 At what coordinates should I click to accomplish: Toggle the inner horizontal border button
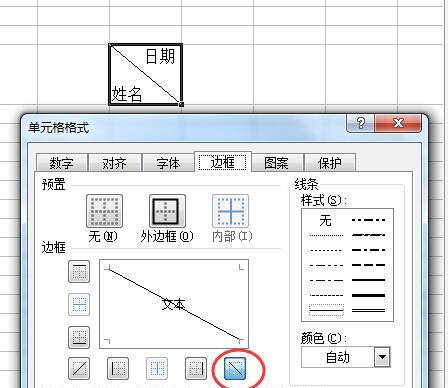pos(79,304)
